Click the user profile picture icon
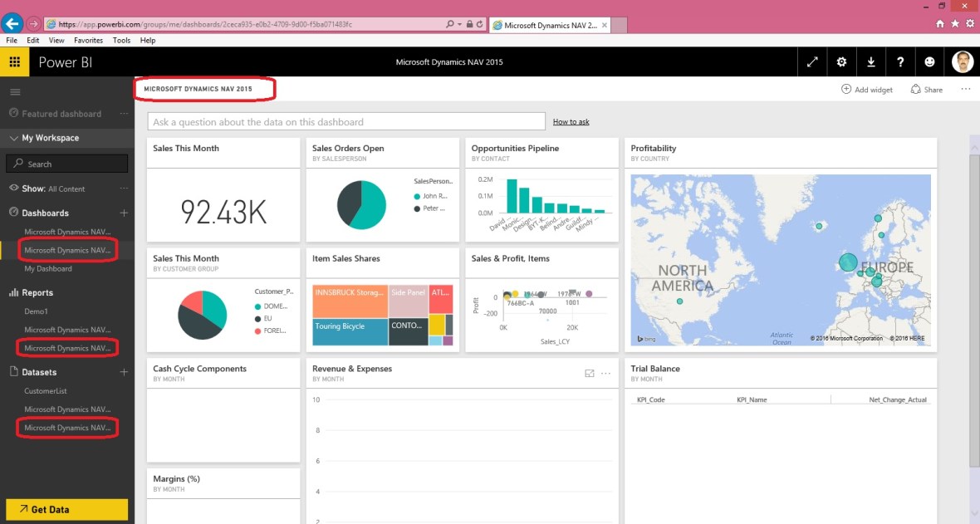The image size is (980, 524). (x=962, y=61)
